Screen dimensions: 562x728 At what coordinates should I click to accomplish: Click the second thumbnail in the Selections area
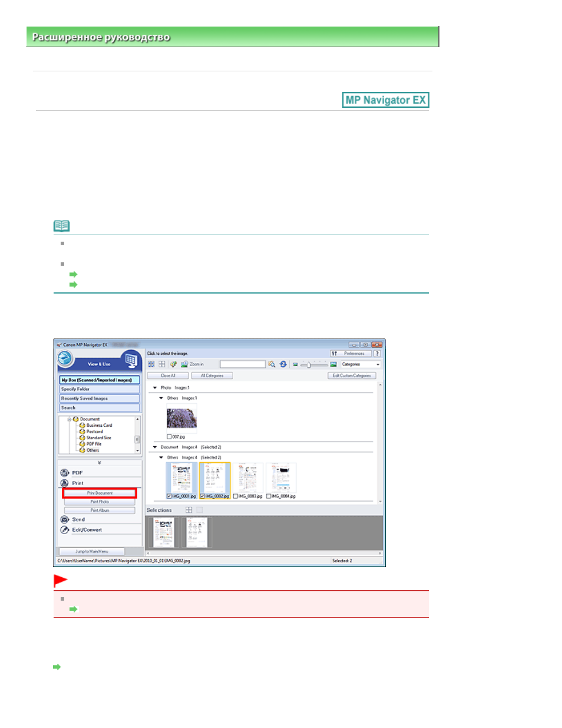[197, 532]
